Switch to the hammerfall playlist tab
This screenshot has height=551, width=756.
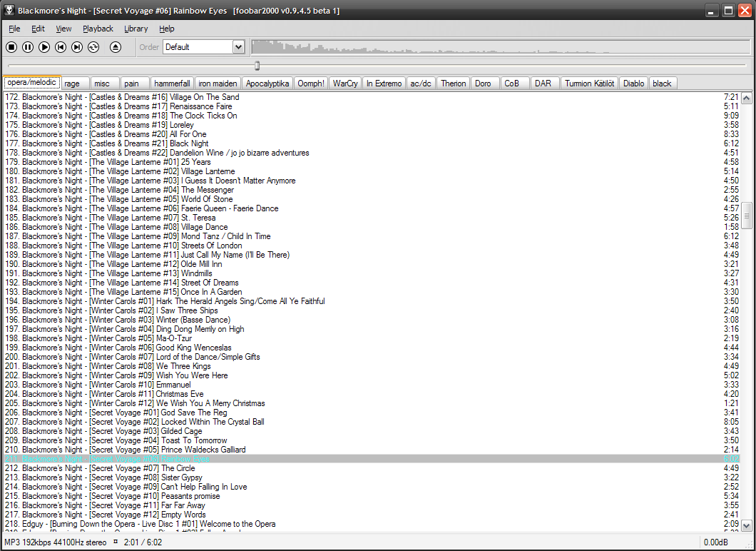click(172, 84)
